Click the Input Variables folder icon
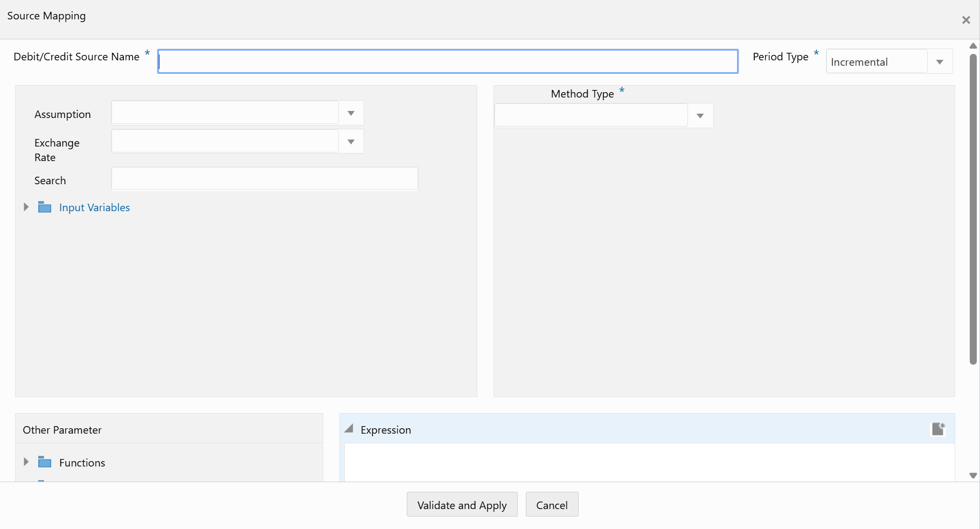The height and width of the screenshot is (529, 980). [44, 207]
